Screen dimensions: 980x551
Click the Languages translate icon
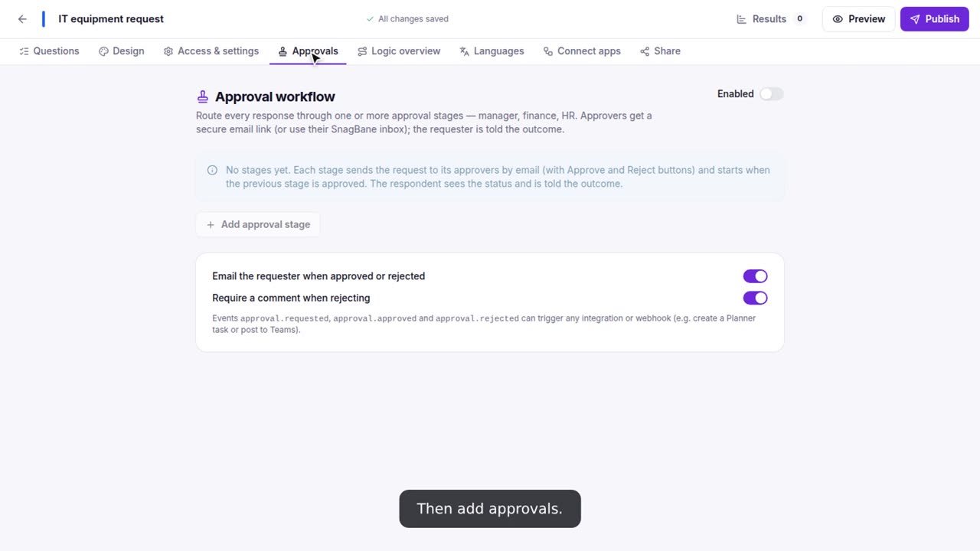pos(464,51)
